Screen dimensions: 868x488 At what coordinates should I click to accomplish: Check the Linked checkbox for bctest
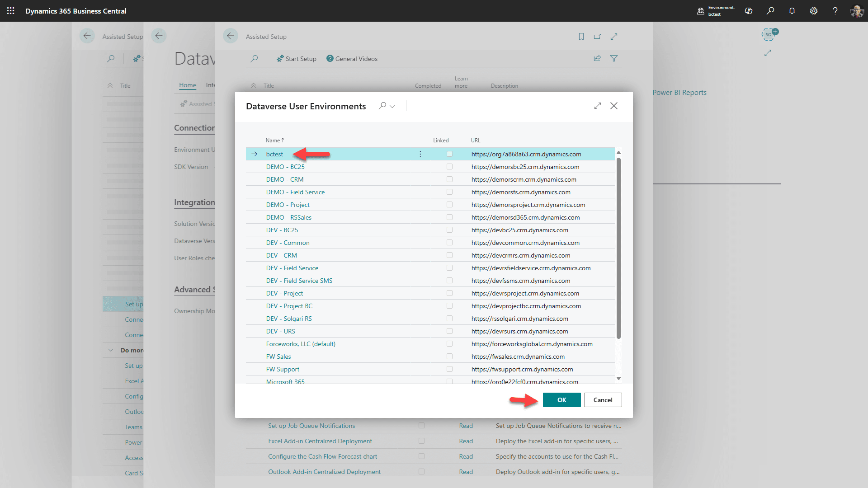450,154
